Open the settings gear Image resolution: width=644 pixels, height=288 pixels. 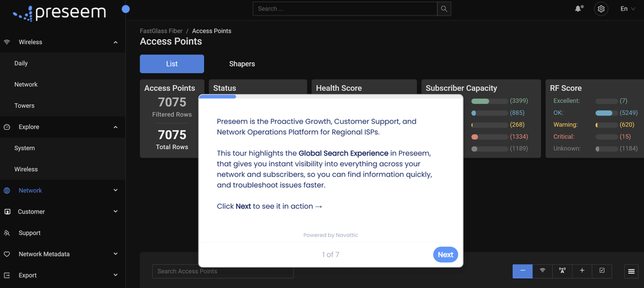tap(601, 9)
